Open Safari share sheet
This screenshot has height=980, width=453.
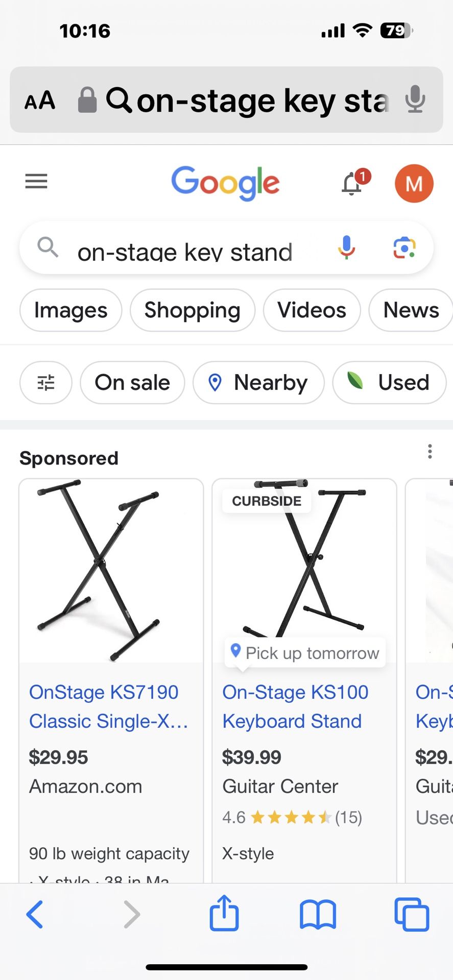[x=224, y=914]
